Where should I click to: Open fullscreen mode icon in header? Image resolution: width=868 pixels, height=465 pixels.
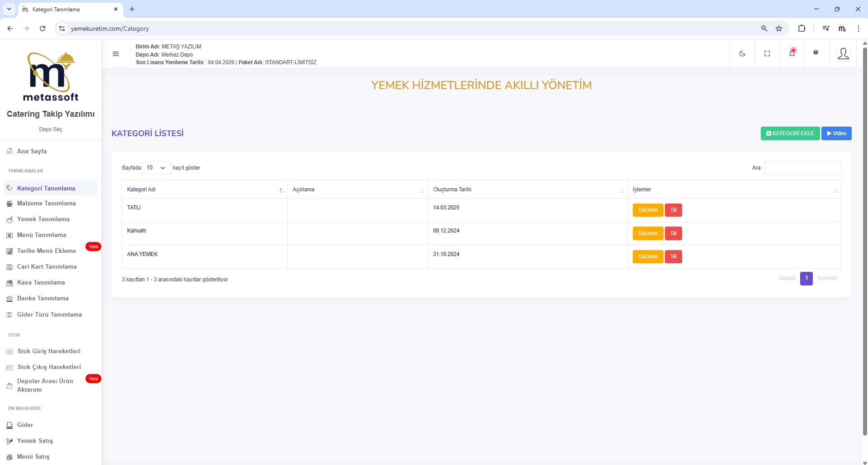coord(767,53)
